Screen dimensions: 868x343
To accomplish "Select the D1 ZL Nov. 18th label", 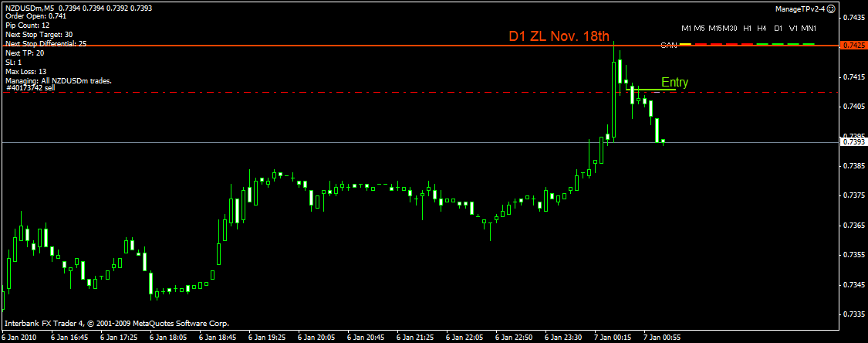I will coord(559,36).
